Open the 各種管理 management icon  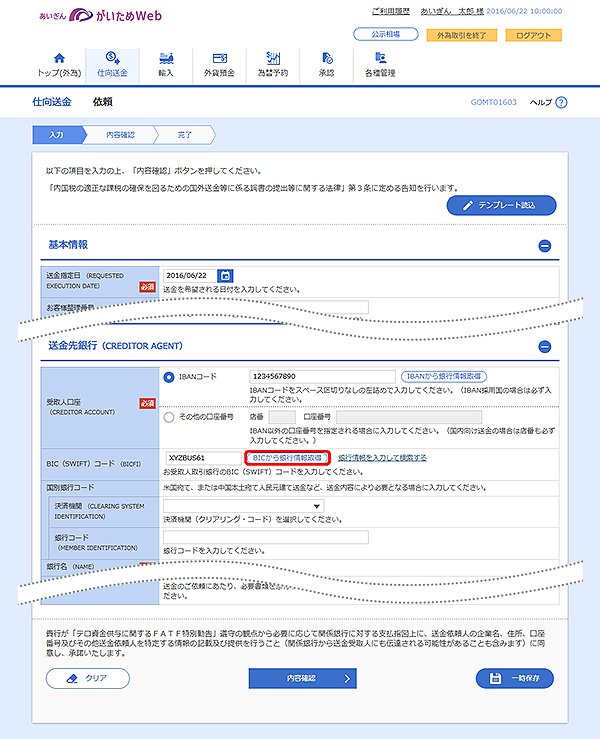click(x=380, y=58)
